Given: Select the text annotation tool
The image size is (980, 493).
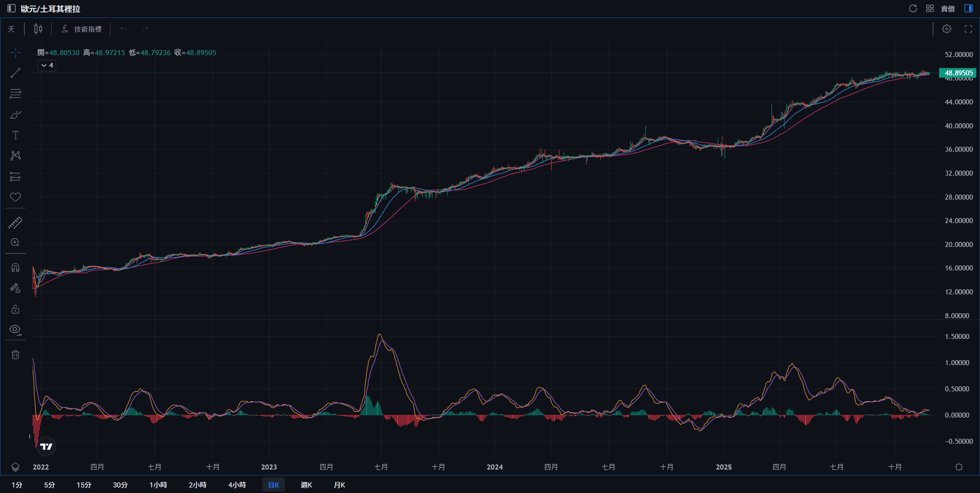Looking at the screenshot, I should [x=15, y=135].
